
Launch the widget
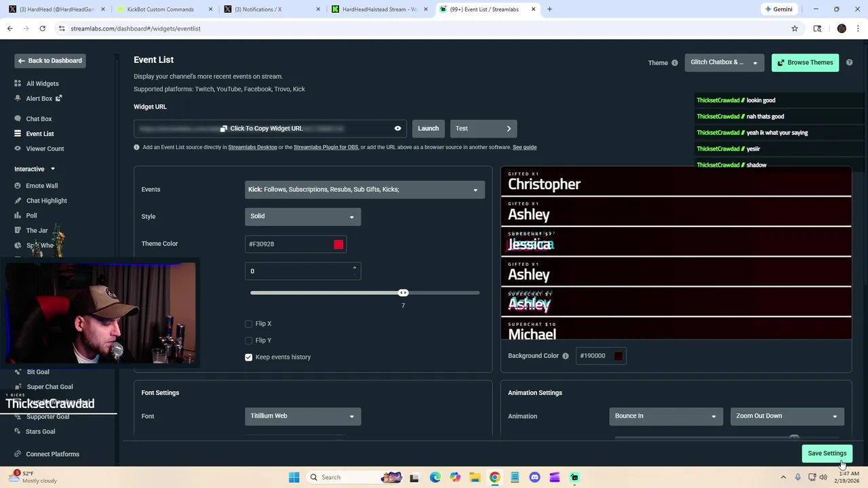pyautogui.click(x=428, y=129)
